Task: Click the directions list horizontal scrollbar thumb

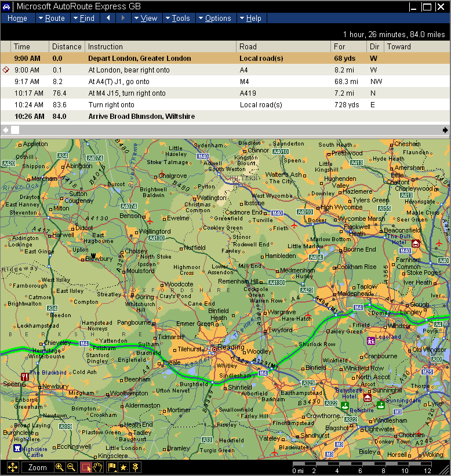Action: click(x=15, y=130)
